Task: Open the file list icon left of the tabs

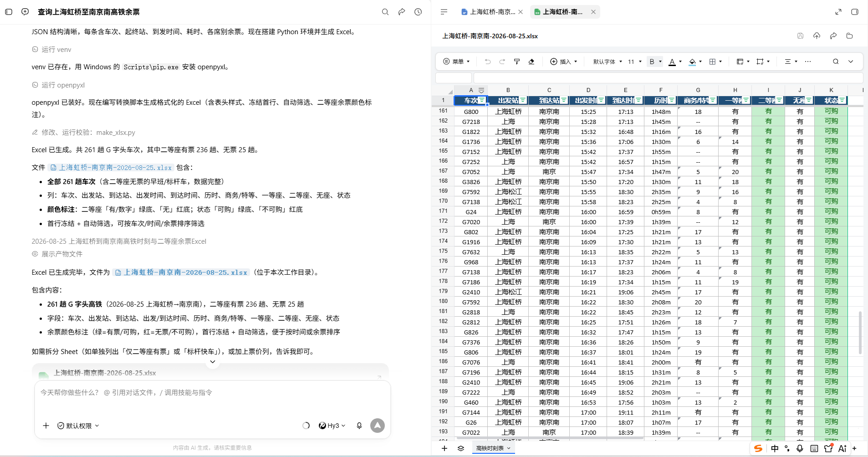Action: tap(444, 12)
